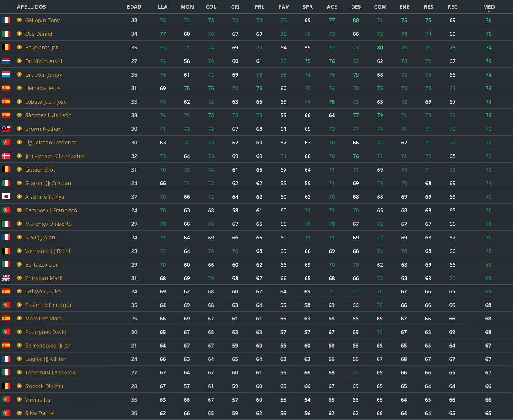Click the warning icon next to Oss Daniel

tap(19, 34)
